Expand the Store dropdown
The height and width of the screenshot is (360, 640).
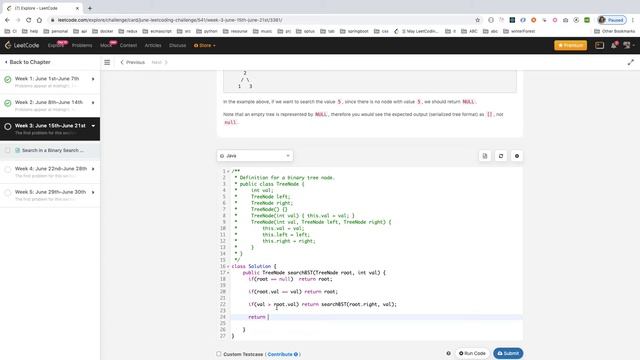click(x=204, y=45)
